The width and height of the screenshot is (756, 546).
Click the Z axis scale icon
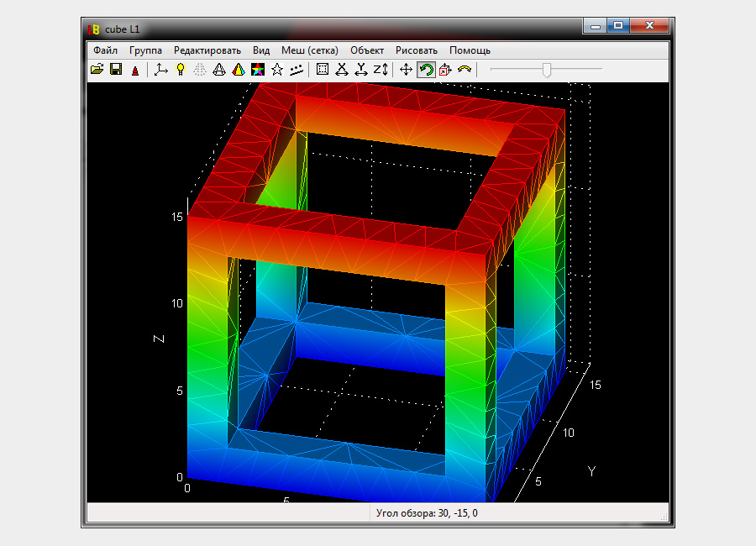point(381,70)
